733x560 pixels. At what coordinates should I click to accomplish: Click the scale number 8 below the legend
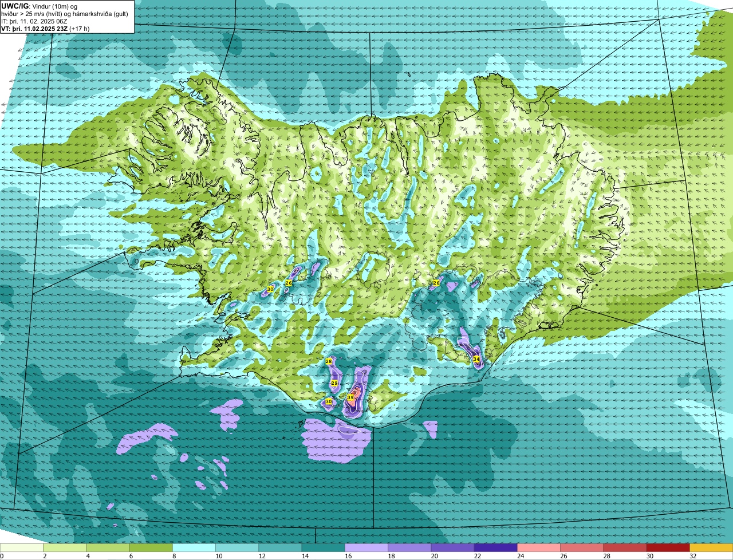point(173,556)
